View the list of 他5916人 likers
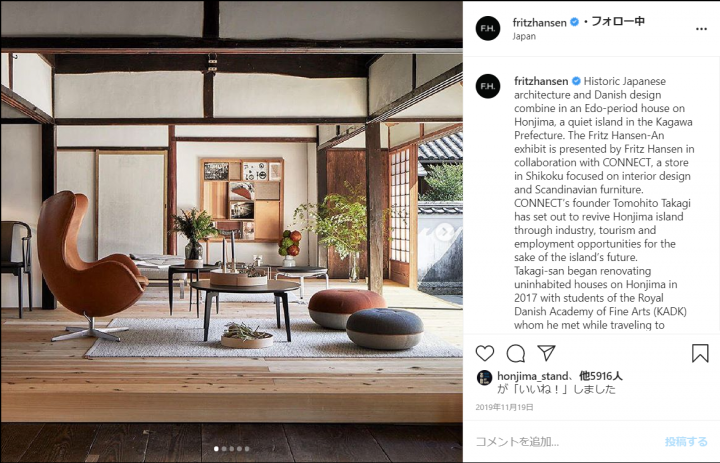Screen dimensions: 720x463 click(601, 376)
